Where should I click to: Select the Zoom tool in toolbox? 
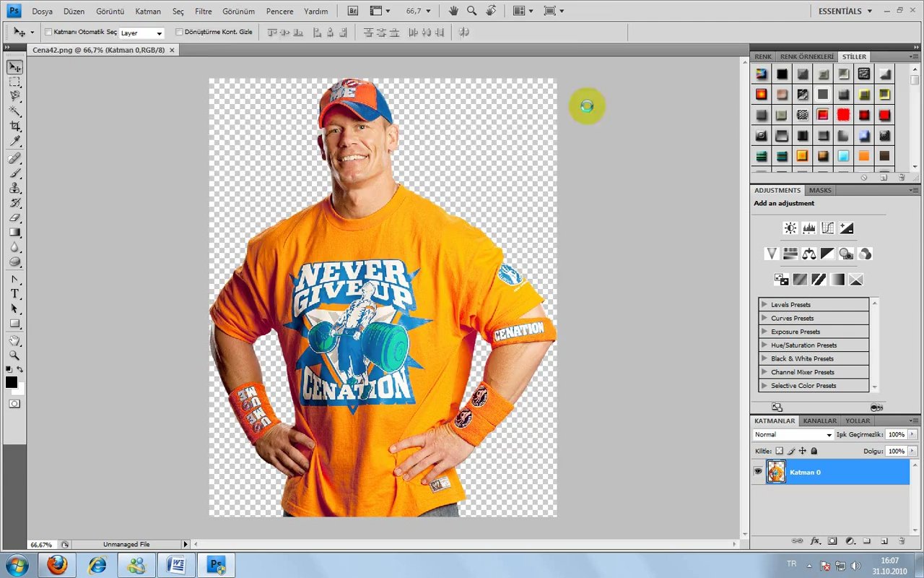pos(14,356)
